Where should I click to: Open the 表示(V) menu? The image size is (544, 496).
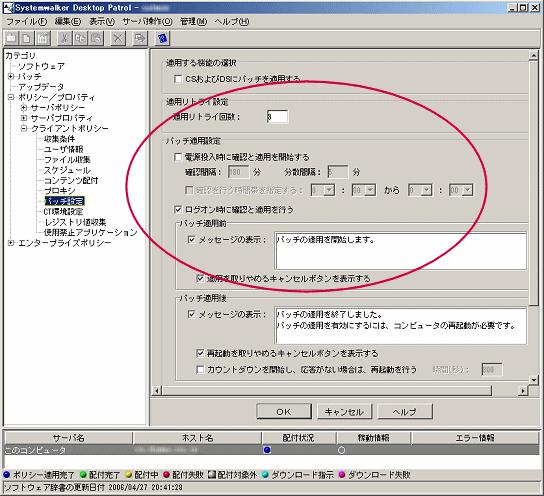[102, 22]
